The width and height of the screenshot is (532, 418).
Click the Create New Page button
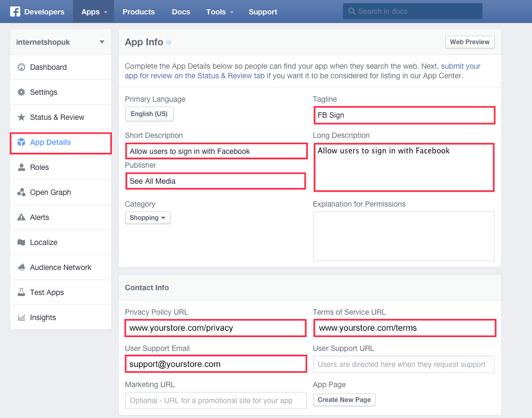[344, 400]
